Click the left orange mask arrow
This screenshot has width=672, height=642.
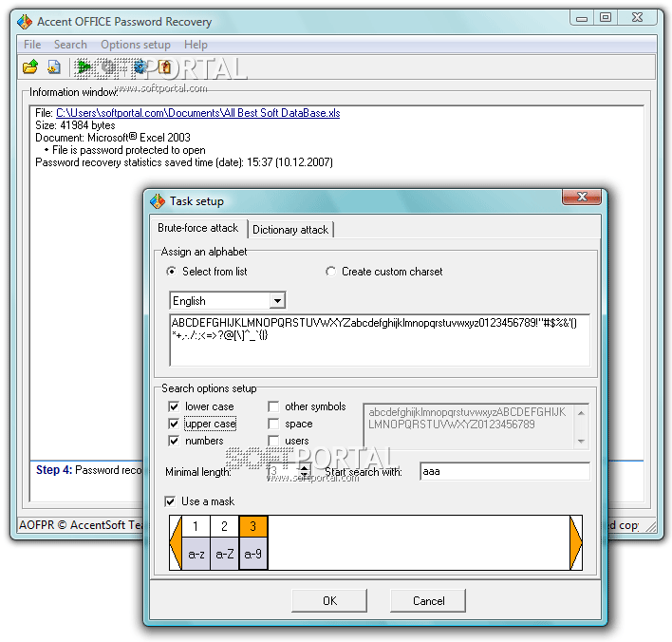tap(176, 542)
